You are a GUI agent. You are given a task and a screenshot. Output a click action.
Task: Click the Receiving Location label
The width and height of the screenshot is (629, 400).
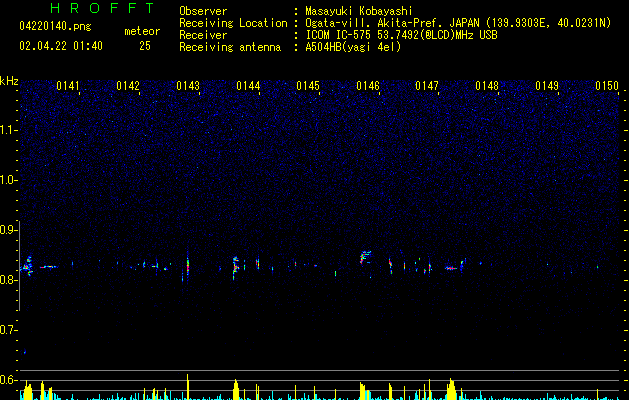point(233,23)
